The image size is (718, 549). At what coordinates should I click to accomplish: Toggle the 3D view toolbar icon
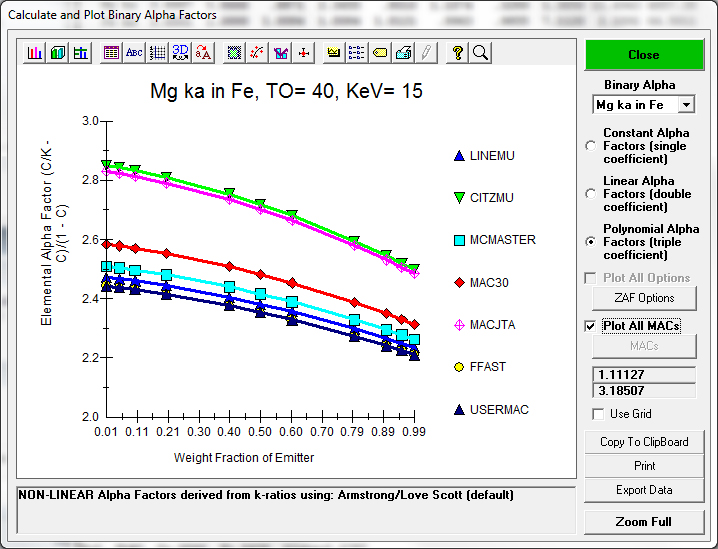(180, 53)
